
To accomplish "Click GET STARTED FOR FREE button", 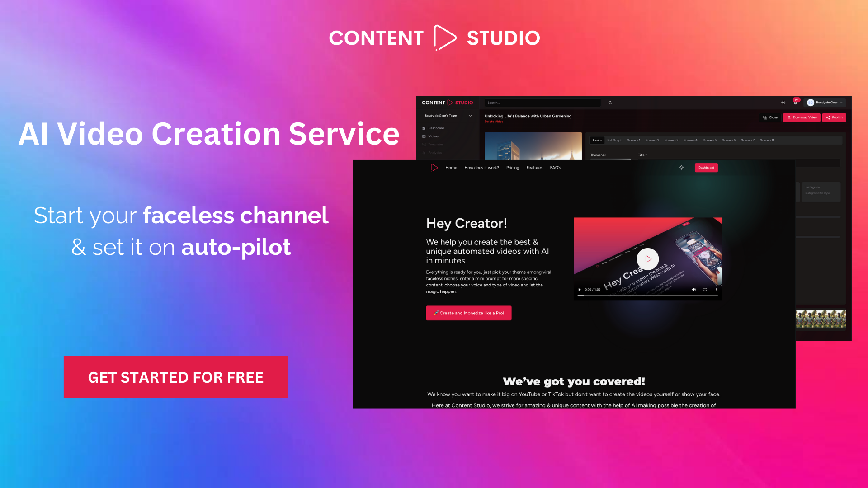I will pos(176,376).
